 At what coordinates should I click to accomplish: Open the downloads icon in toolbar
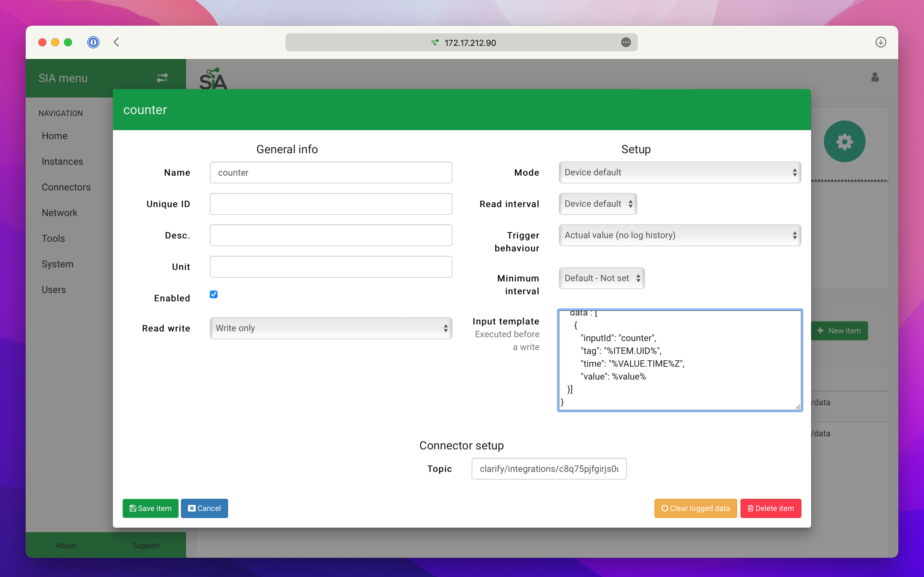880,42
